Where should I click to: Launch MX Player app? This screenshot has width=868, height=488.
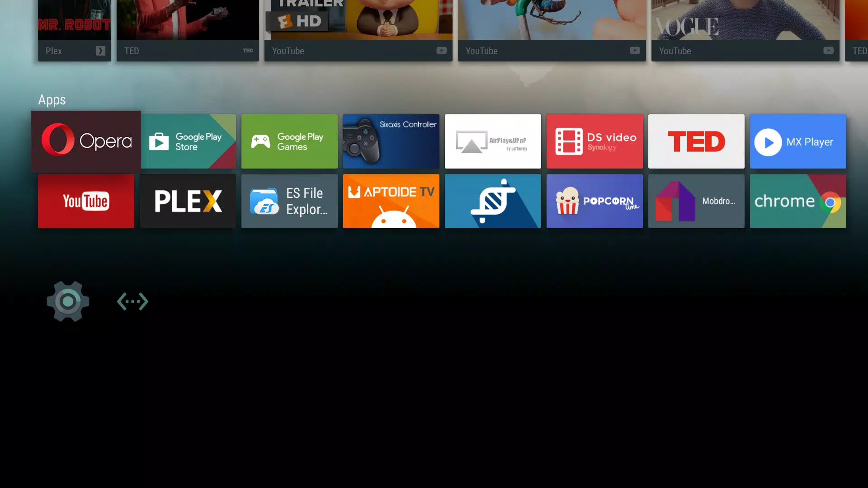pos(798,141)
